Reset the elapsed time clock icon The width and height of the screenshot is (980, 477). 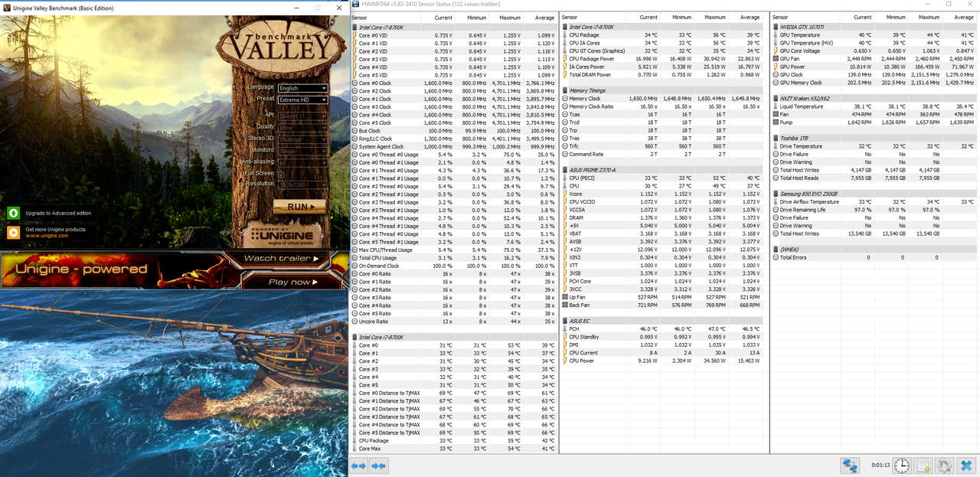pos(902,466)
